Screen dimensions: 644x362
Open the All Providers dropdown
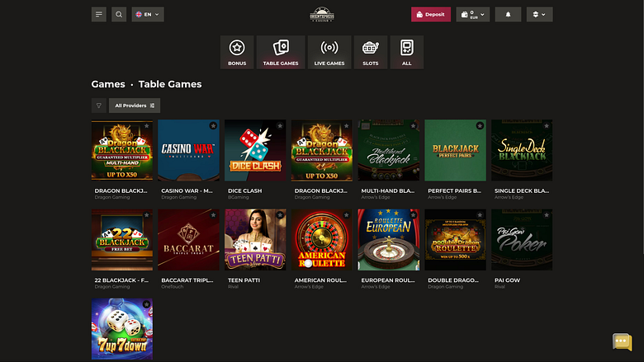tap(135, 106)
